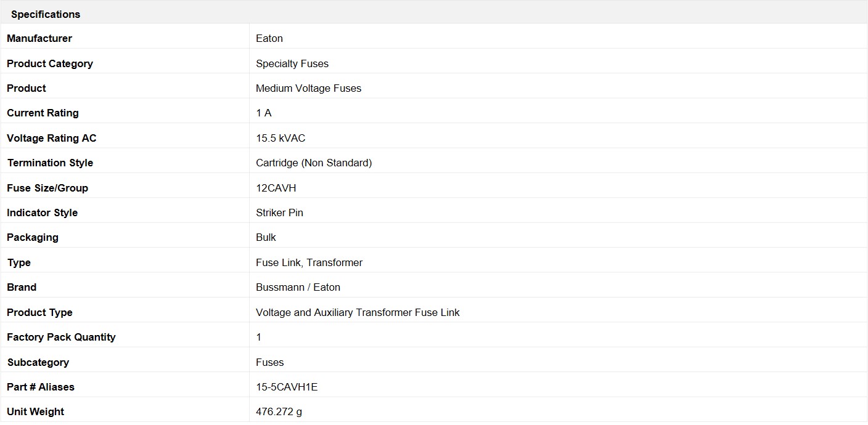The width and height of the screenshot is (868, 425).
Task: Click the Unit Weight value 476.272 g
Action: 279,411
